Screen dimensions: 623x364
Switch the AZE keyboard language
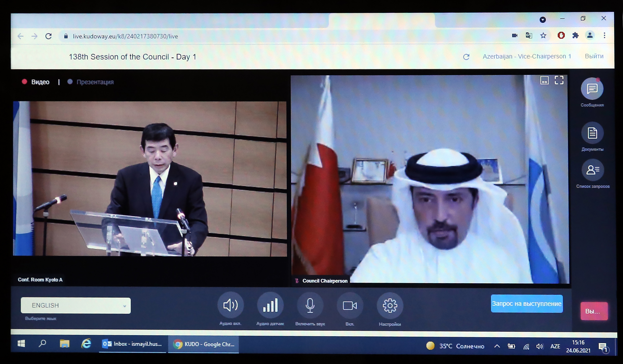point(555,346)
